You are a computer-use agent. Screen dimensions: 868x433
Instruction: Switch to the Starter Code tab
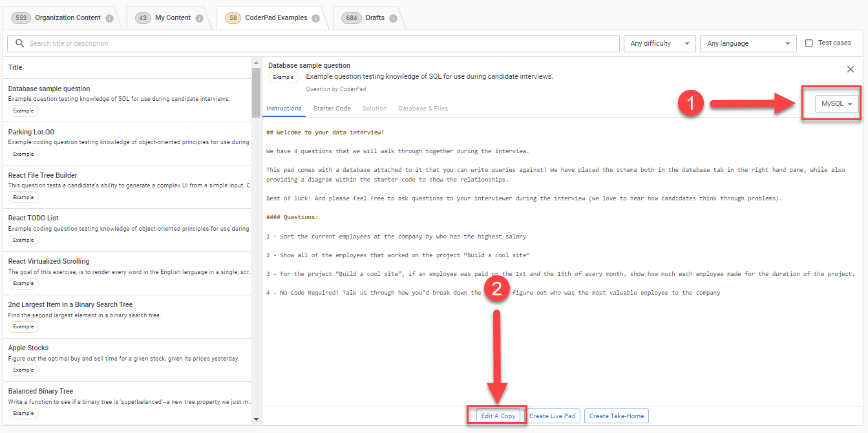click(332, 109)
